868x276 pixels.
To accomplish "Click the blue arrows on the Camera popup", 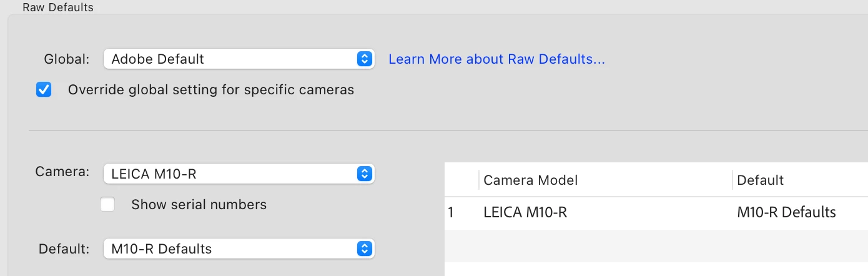I will tap(364, 174).
